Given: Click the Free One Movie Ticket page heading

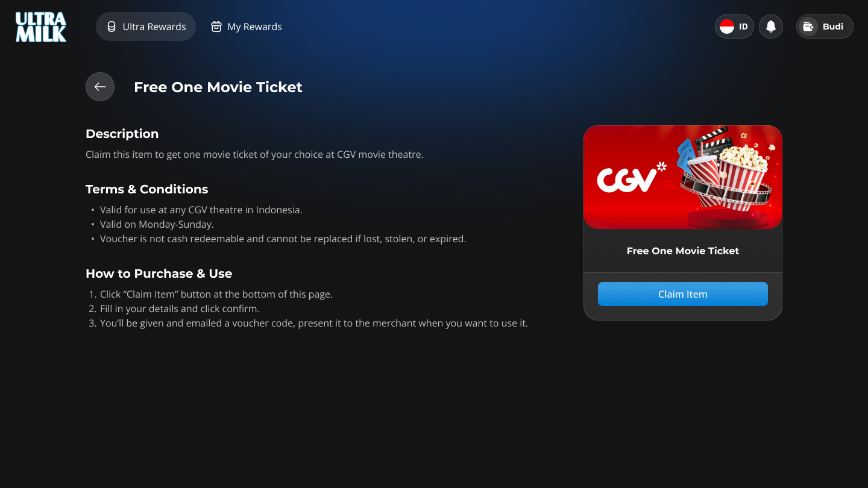Looking at the screenshot, I should click(x=218, y=87).
